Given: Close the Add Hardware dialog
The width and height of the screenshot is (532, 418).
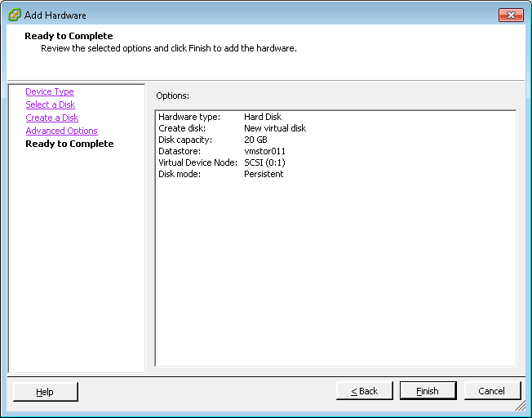Looking at the screenshot, I should click(511, 15).
